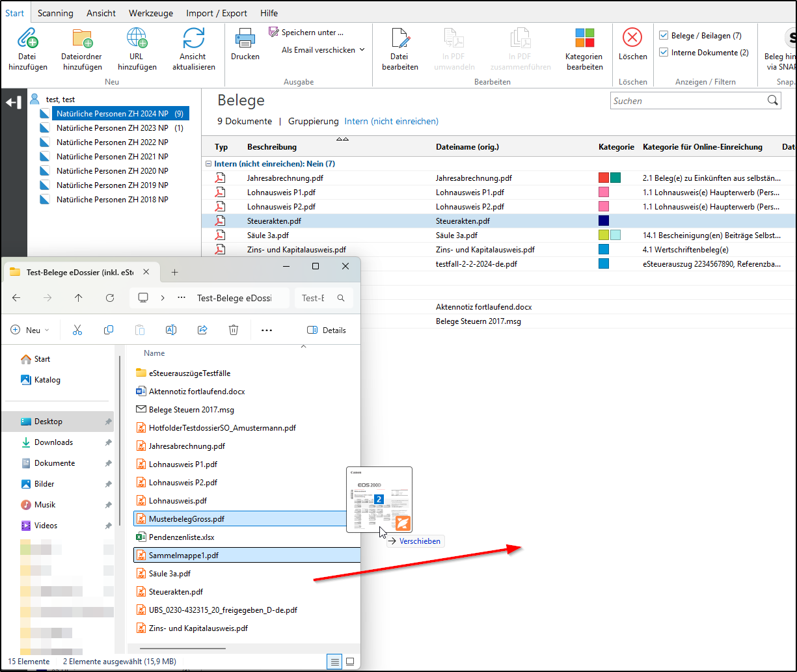
Task: Click the Name column header in Explorer
Action: (155, 353)
